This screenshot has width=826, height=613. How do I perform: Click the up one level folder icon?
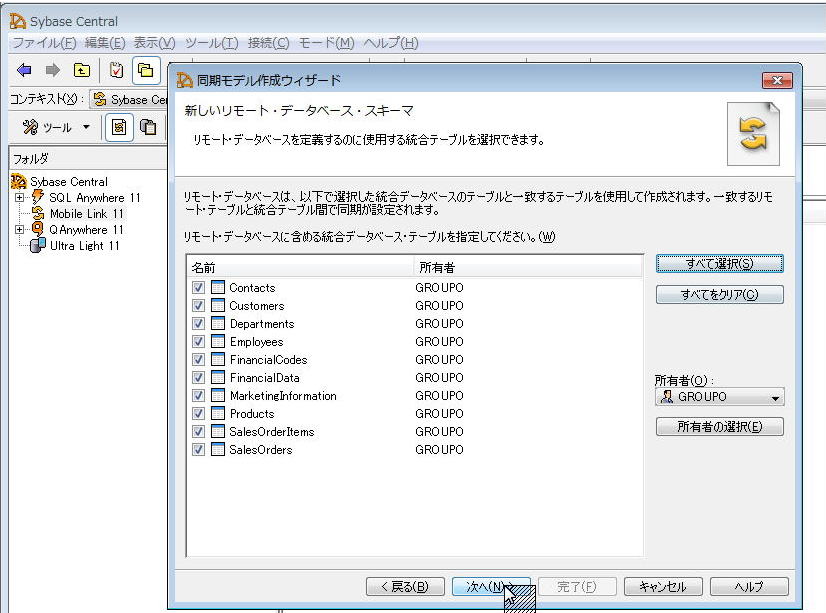click(x=81, y=70)
